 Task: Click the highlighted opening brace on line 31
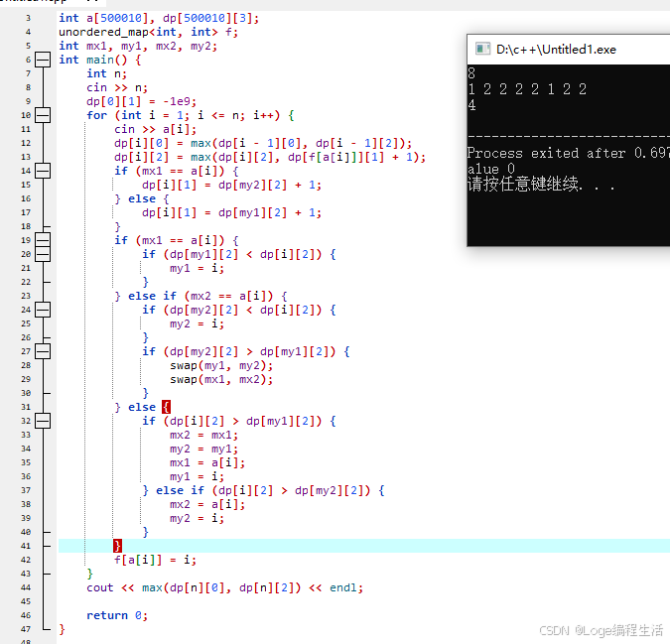click(x=166, y=407)
